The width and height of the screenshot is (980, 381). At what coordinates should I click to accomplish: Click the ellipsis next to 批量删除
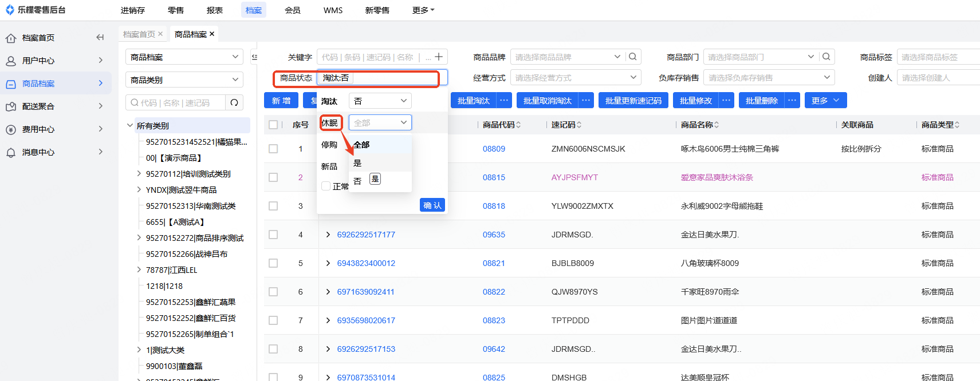[792, 100]
